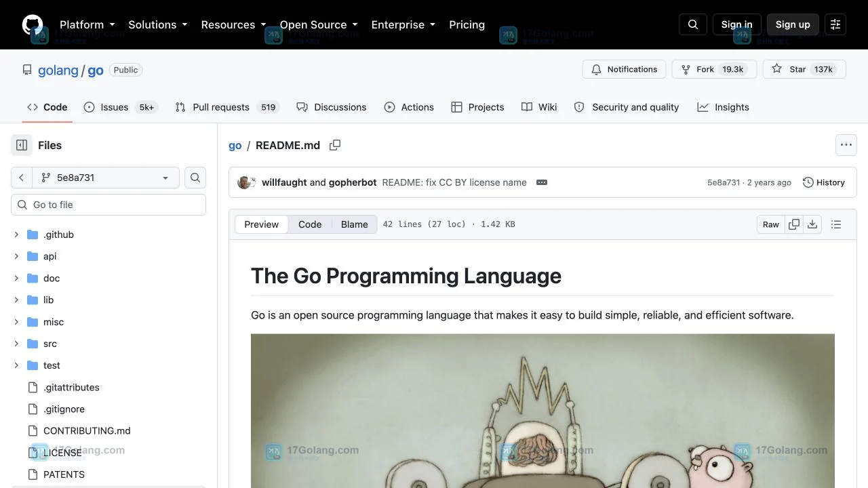This screenshot has height=488, width=868.
Task: Click the Notifications button
Action: point(624,69)
